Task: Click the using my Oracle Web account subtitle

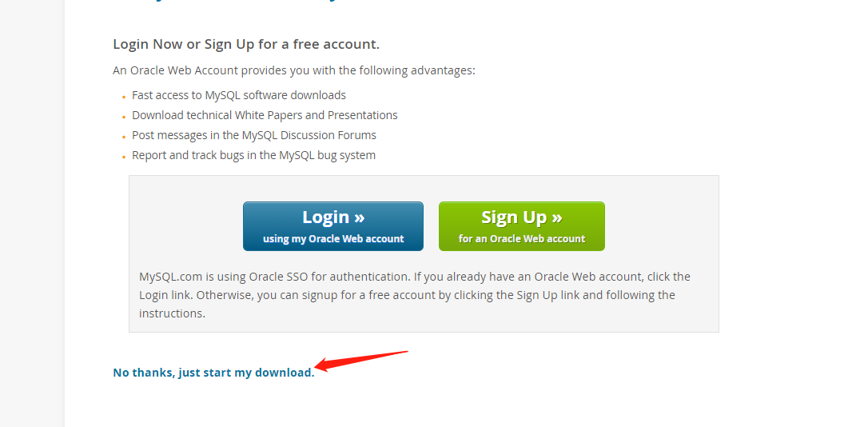Action: [333, 239]
